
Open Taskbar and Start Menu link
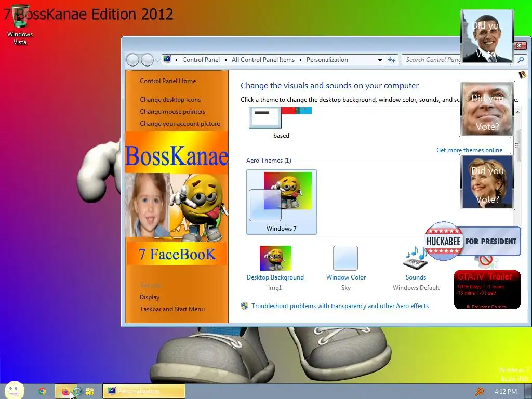[x=172, y=309]
